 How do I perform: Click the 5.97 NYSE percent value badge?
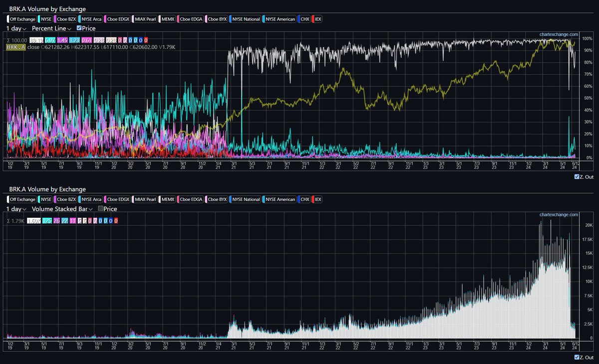coord(49,40)
